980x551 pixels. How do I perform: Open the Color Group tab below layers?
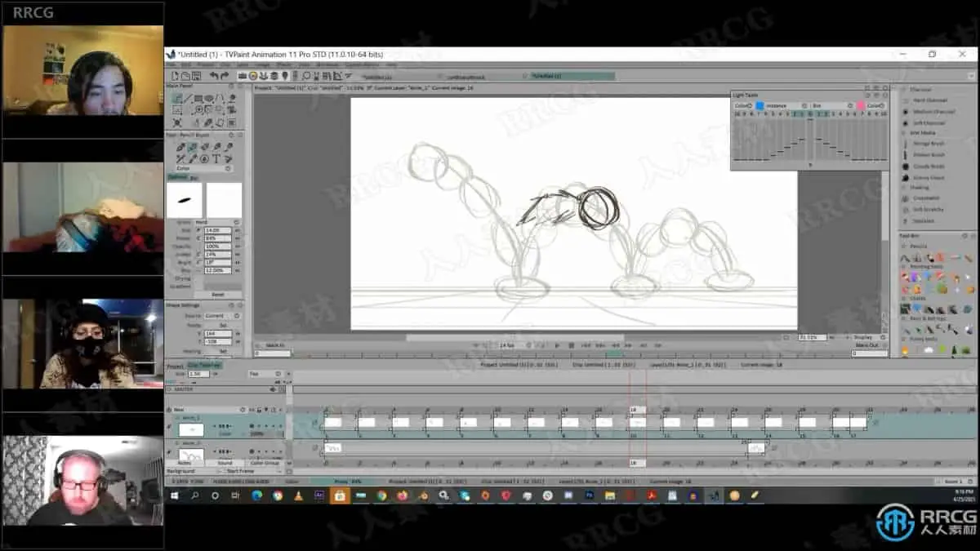[x=265, y=463]
